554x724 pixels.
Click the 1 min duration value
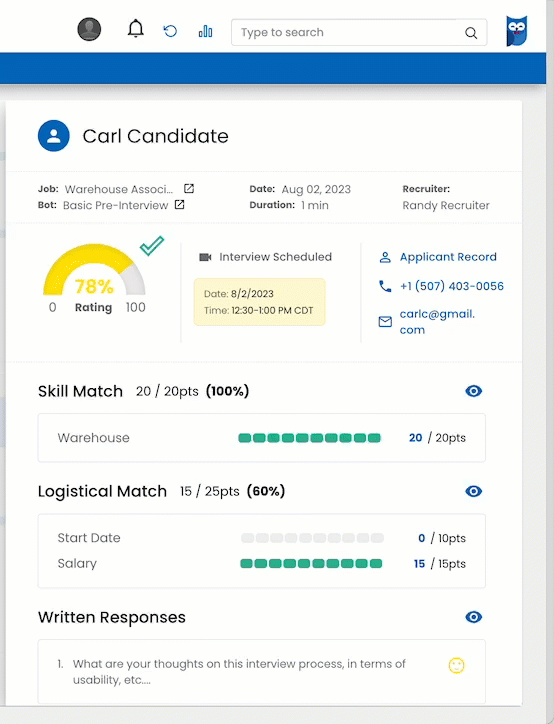(315, 205)
